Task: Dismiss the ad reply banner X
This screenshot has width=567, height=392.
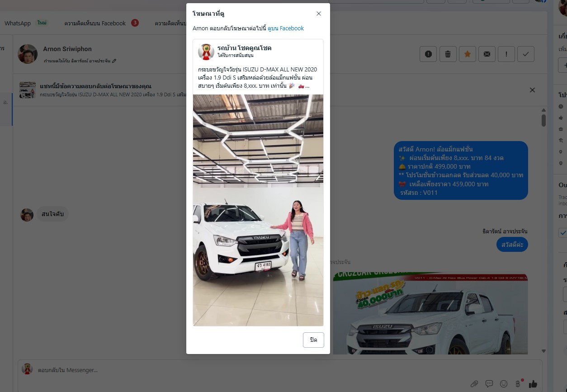Action: click(532, 90)
